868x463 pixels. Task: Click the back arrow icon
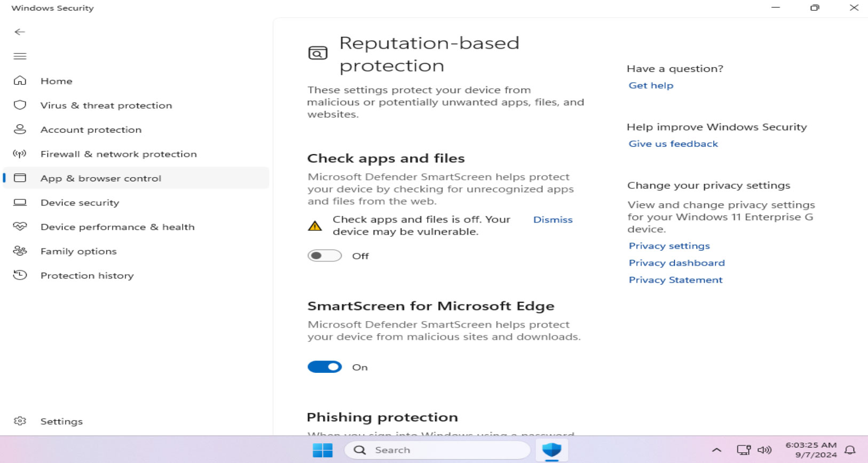[x=20, y=32]
